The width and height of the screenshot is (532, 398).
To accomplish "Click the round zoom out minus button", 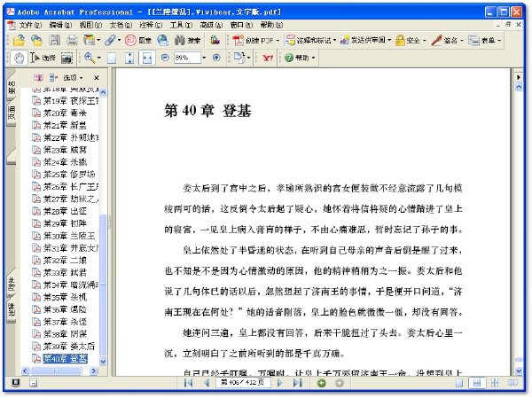I will tap(165, 58).
